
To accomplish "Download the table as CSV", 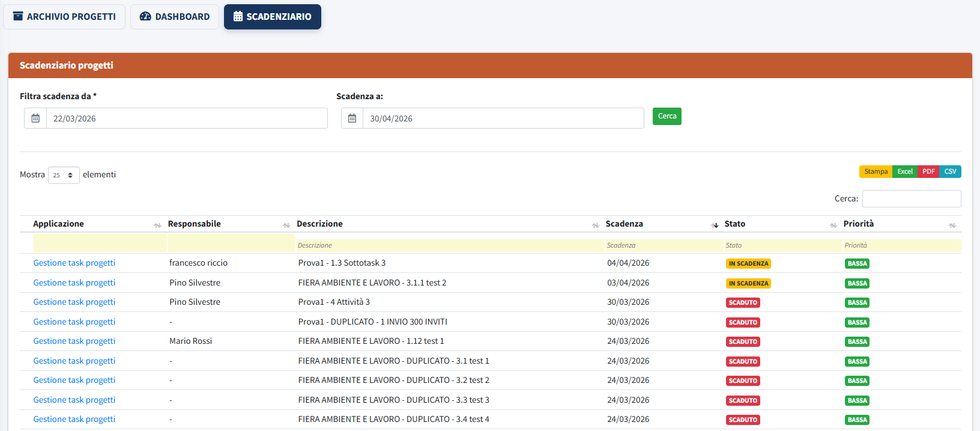I will point(950,172).
